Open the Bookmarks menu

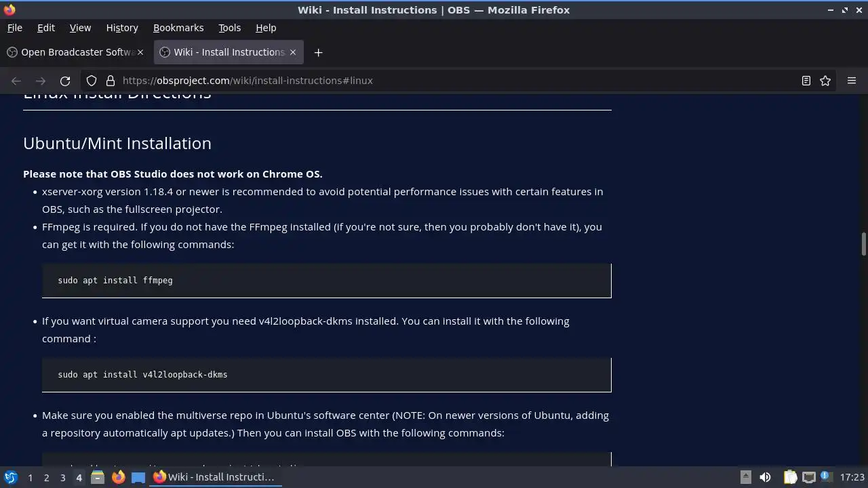(x=178, y=28)
